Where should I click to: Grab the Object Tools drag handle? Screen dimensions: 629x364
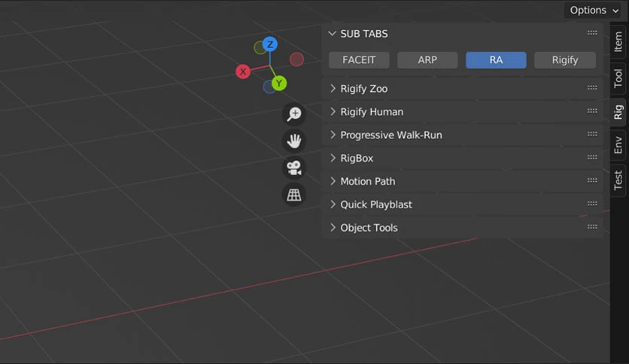[592, 227]
